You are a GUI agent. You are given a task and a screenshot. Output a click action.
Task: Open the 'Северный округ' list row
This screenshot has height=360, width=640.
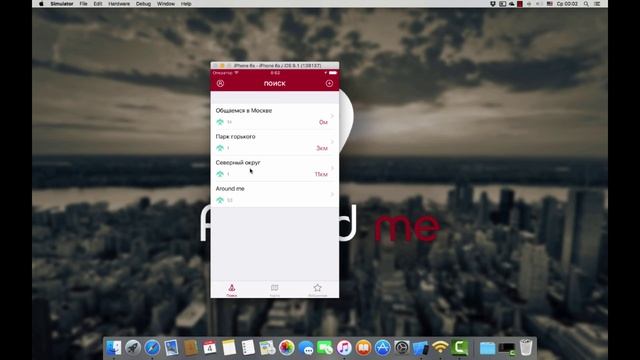click(275, 169)
